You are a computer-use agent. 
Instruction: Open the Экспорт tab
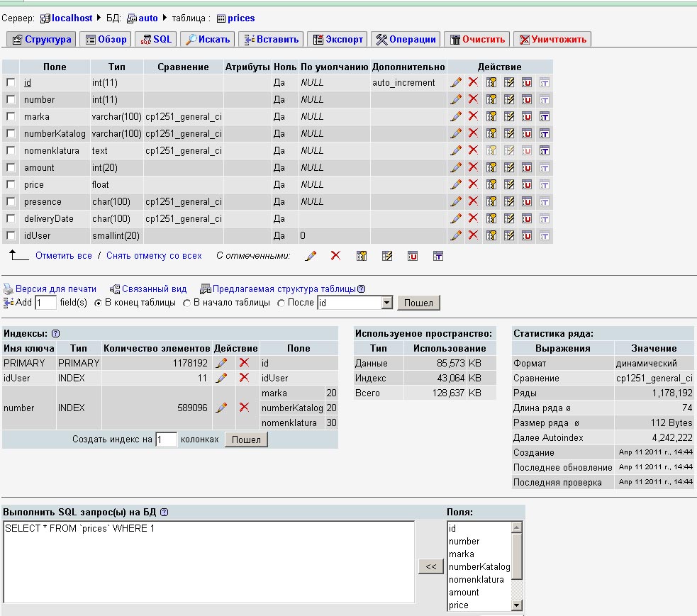pos(338,40)
